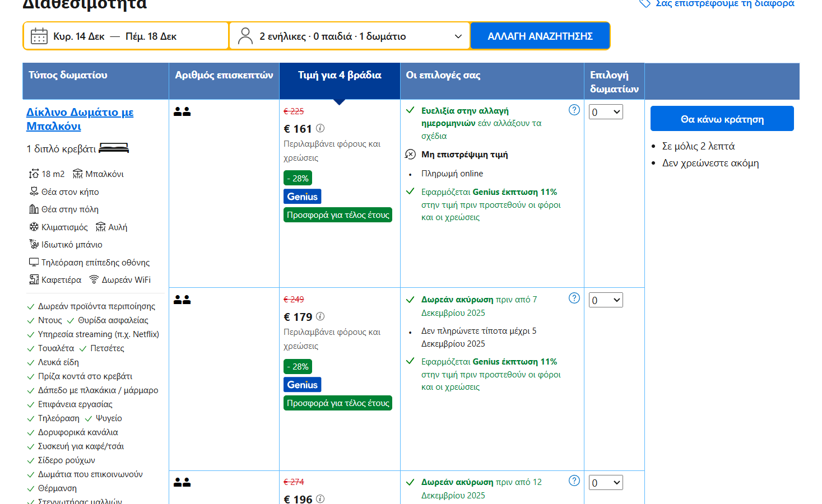The width and height of the screenshot is (822, 504).
Task: Open room quantity dropdown for € 161 offer
Action: pos(606,112)
